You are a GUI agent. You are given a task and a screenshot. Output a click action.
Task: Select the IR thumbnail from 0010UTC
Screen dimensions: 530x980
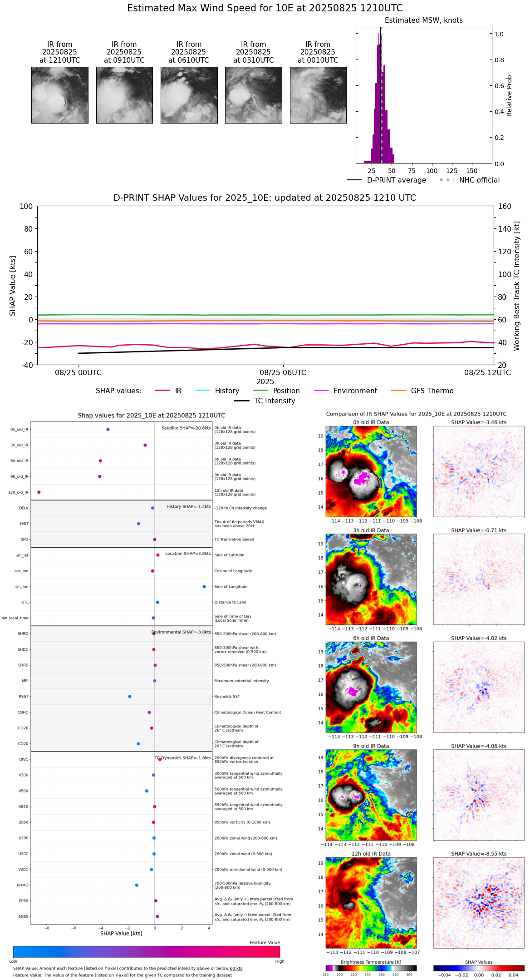click(x=318, y=95)
